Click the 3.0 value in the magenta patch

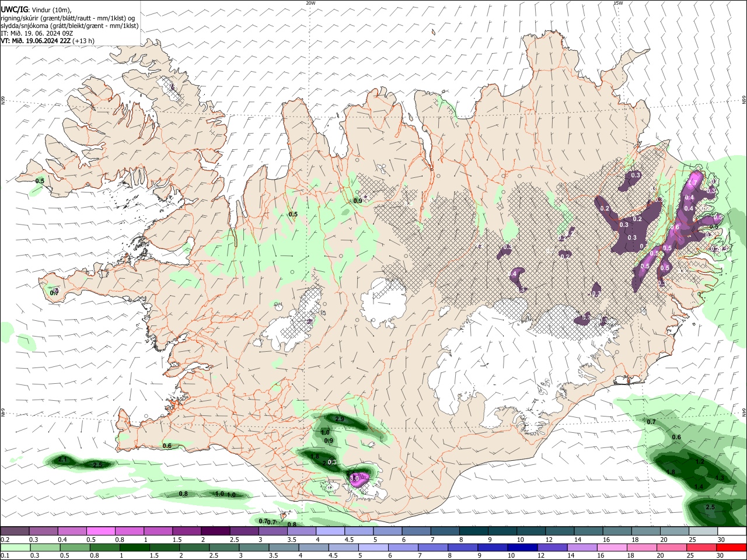click(354, 478)
